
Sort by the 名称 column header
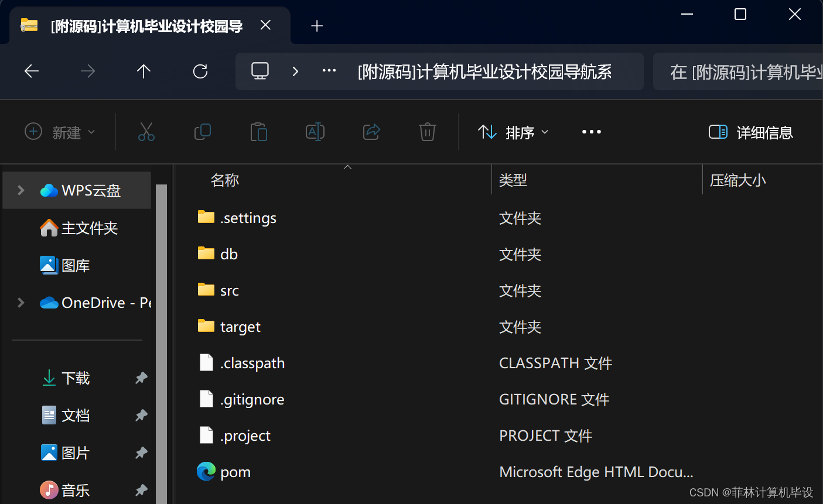coord(224,180)
